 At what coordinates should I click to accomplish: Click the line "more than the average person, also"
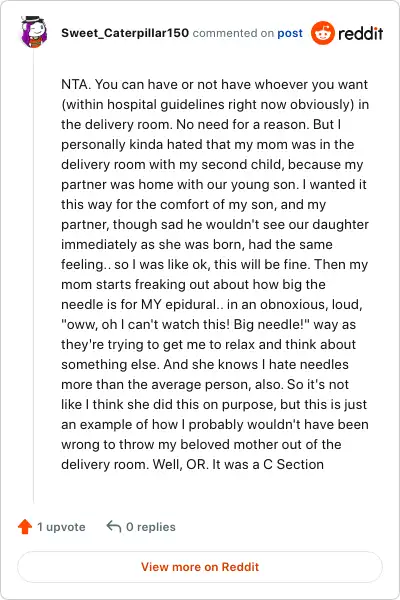point(205,384)
